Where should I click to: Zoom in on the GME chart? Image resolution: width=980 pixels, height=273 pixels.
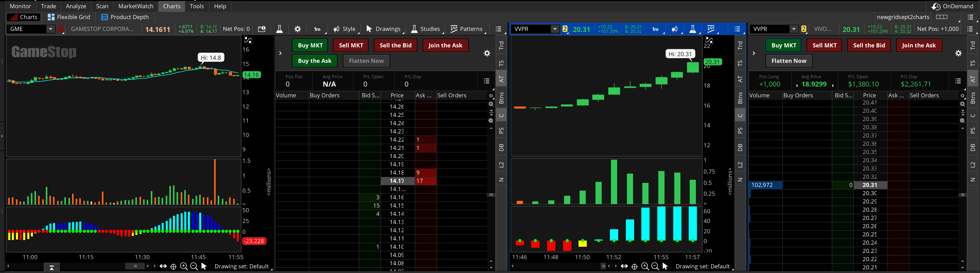pos(184,267)
